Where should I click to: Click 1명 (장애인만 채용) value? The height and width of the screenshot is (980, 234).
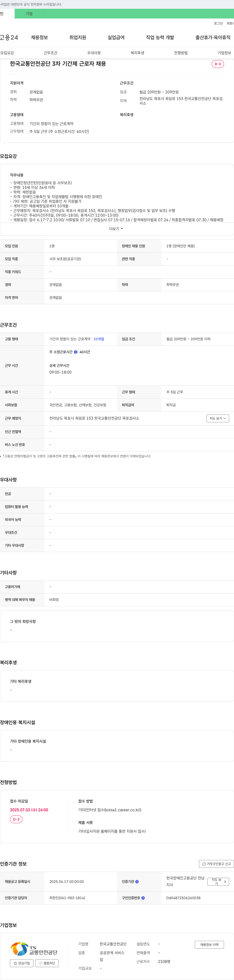tap(180, 246)
